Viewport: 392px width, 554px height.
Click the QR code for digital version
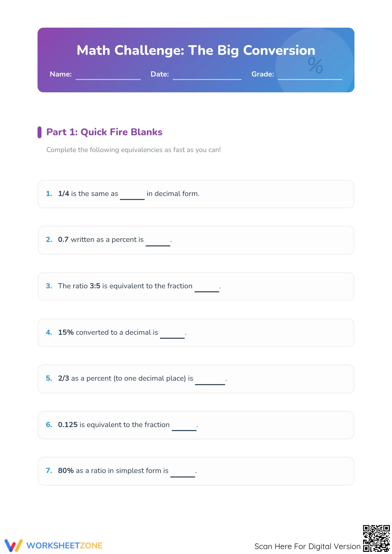(376, 538)
